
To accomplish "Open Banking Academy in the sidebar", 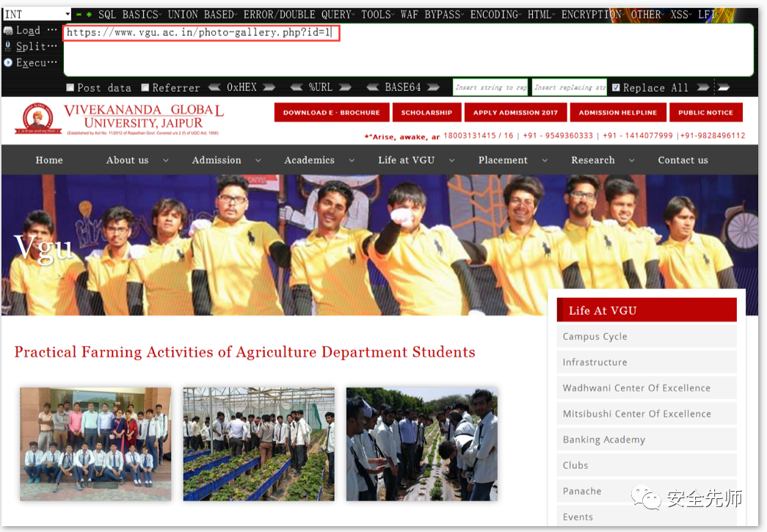I will point(647,440).
